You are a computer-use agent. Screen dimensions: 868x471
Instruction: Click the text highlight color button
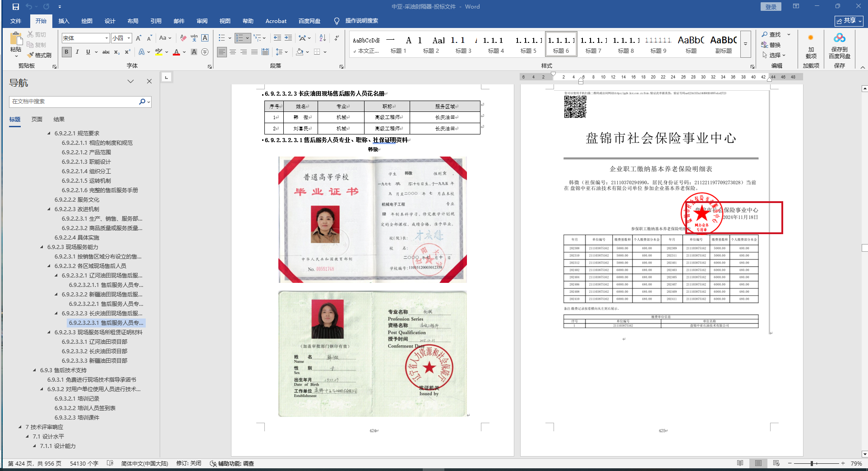(x=159, y=52)
